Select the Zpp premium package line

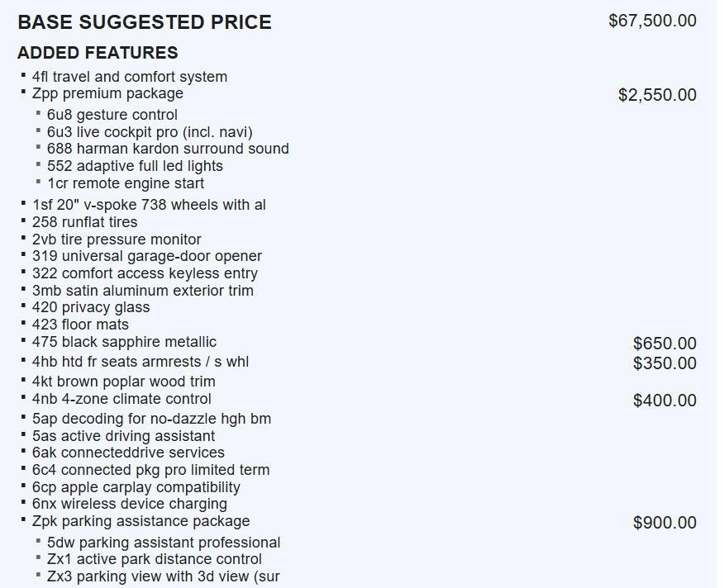pos(107,93)
